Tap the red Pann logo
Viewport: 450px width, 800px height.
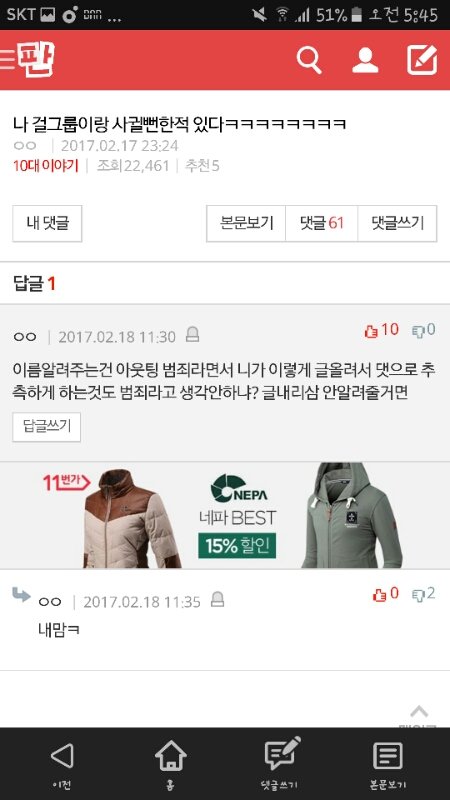coord(36,60)
